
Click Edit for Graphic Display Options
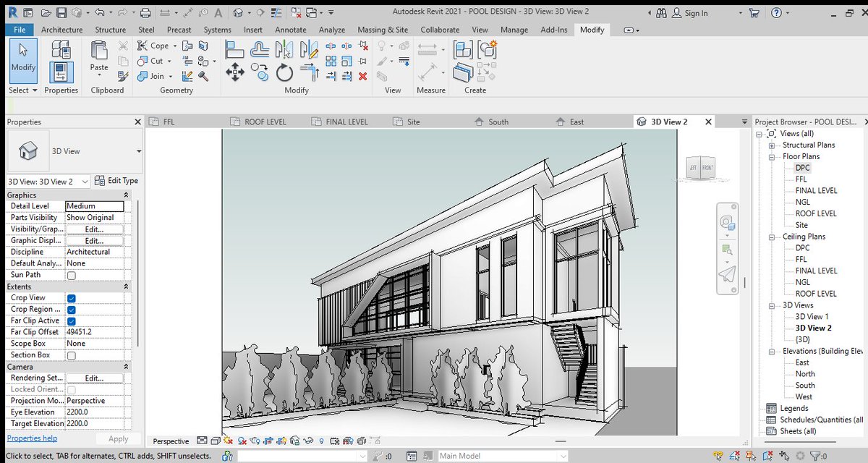click(94, 241)
